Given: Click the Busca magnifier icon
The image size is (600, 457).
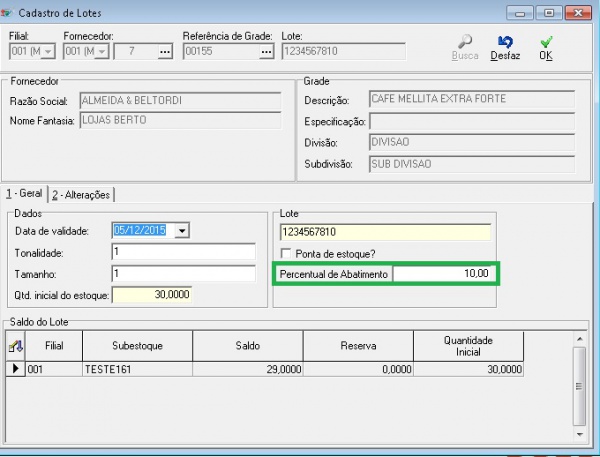Looking at the screenshot, I should point(465,43).
